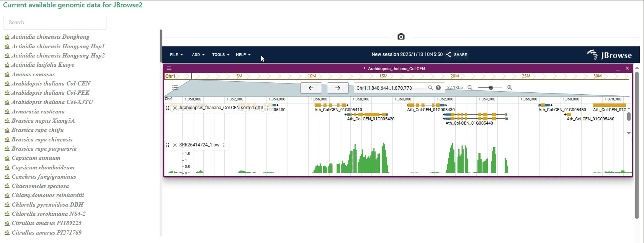Screen dimensions: 644x243
Task: Open the view hamburger menu
Action: tap(169, 68)
